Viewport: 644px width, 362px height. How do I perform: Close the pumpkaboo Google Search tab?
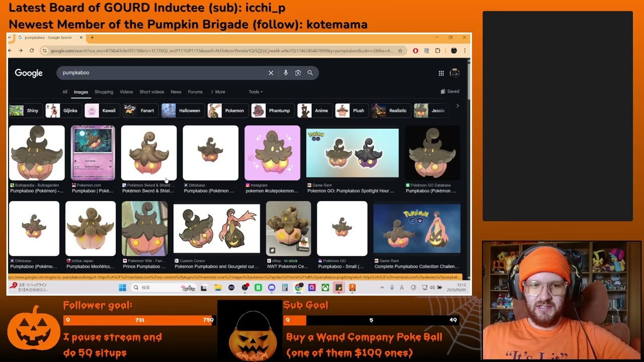[x=80, y=38]
